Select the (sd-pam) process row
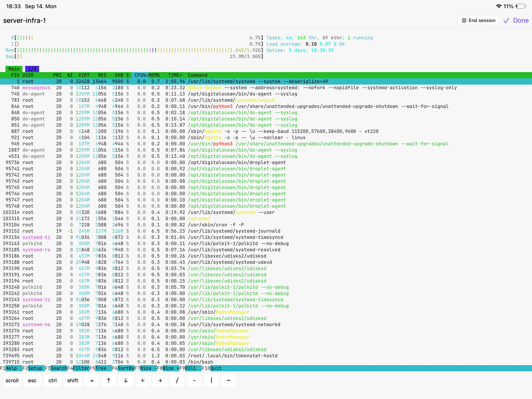Screen dimensions: 532x399 [266, 219]
